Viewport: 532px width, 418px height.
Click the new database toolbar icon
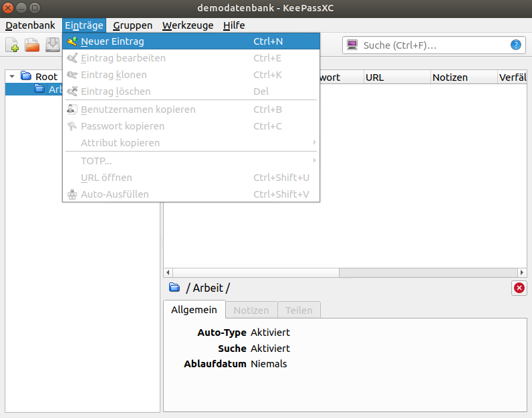pos(13,45)
